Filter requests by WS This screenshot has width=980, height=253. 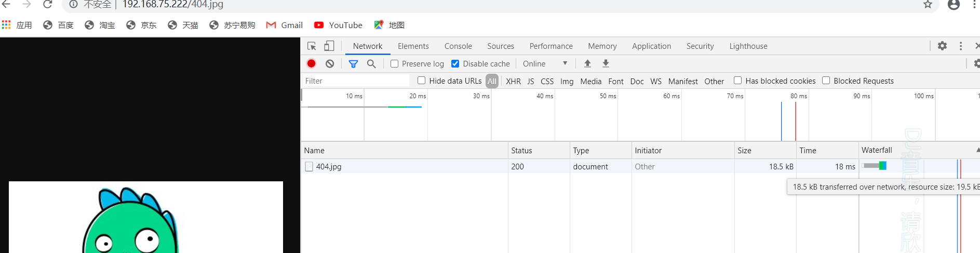click(x=656, y=81)
